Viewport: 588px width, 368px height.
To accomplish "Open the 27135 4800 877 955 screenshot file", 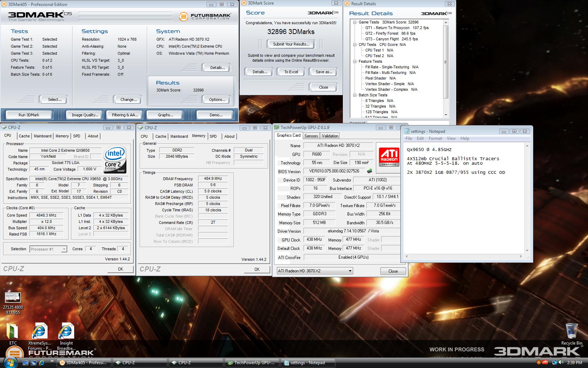I will (13, 303).
